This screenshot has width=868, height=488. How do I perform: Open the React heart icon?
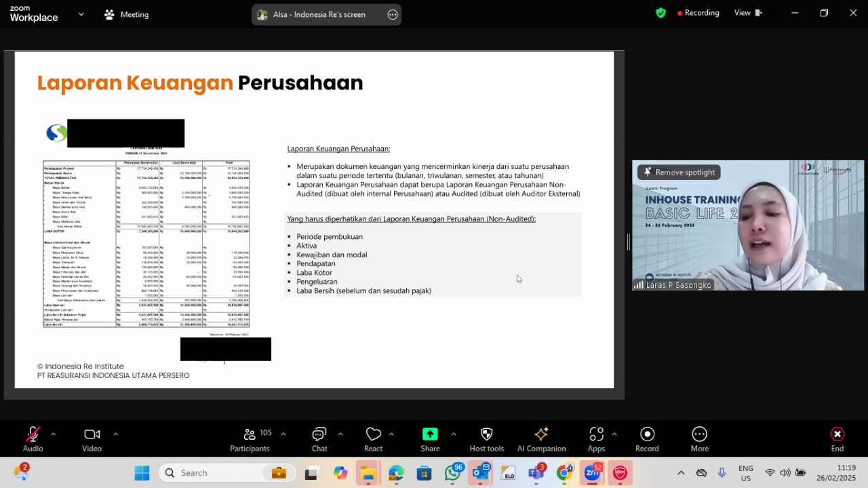pyautogui.click(x=373, y=434)
